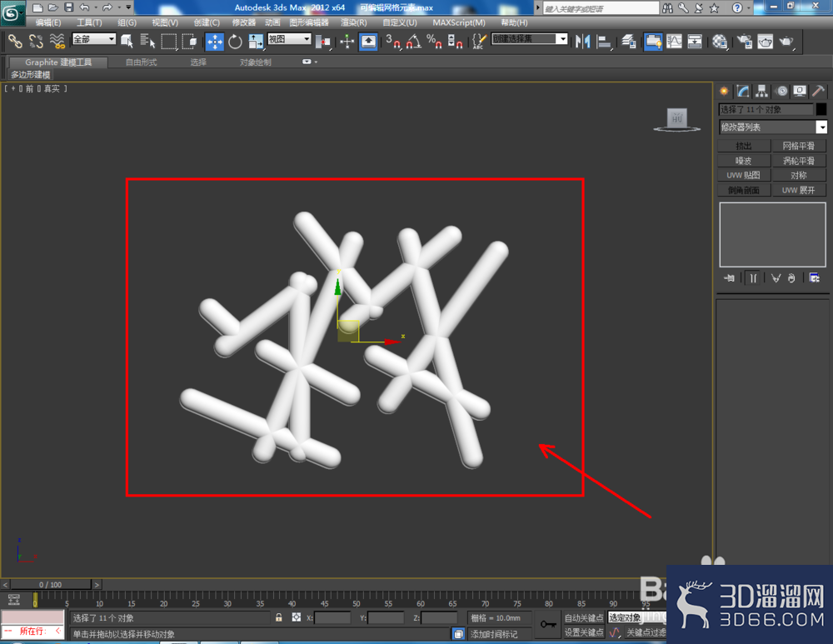Toggle the Window/Crossing selection mode
The width and height of the screenshot is (833, 644).
click(x=189, y=41)
